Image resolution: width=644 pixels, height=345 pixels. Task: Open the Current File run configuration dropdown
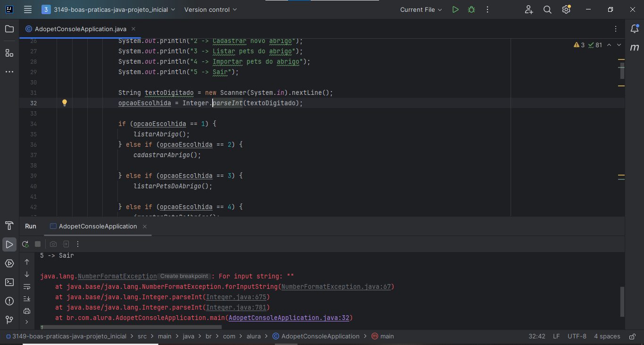421,9
